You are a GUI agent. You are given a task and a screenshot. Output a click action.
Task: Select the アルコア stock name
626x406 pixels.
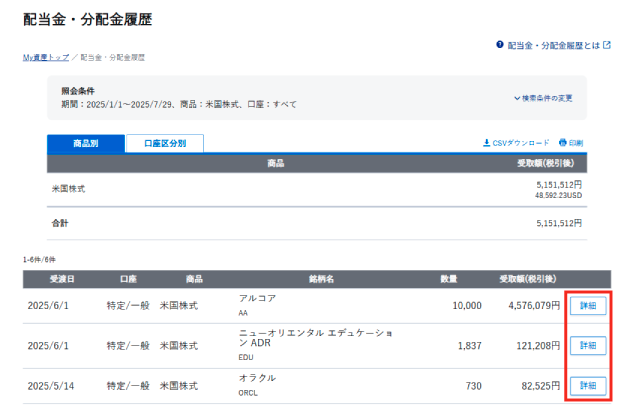pyautogui.click(x=256, y=299)
